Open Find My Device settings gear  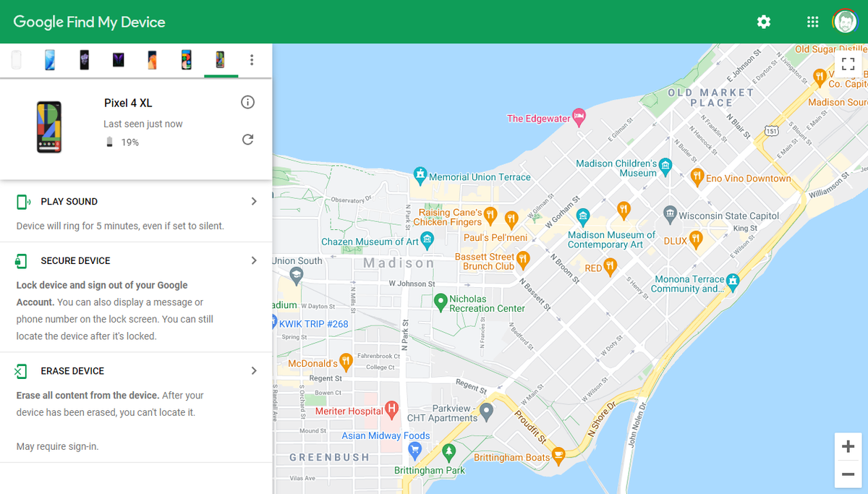point(764,22)
